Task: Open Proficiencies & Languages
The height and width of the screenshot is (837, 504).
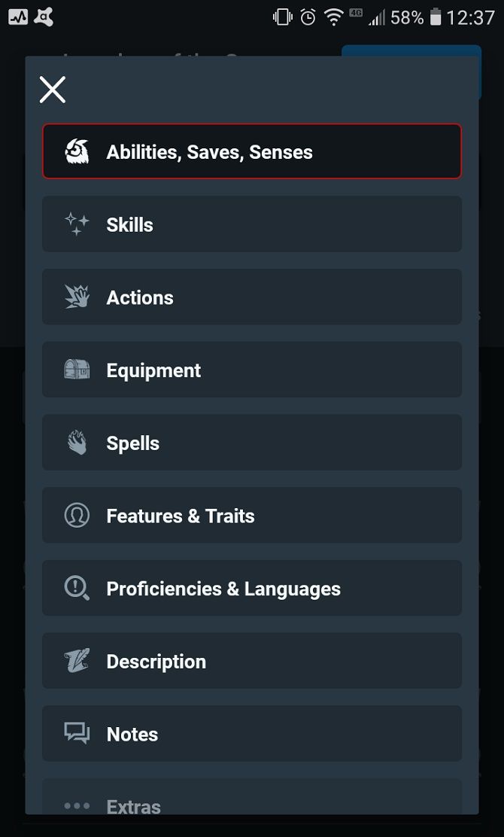Action: [x=252, y=588]
